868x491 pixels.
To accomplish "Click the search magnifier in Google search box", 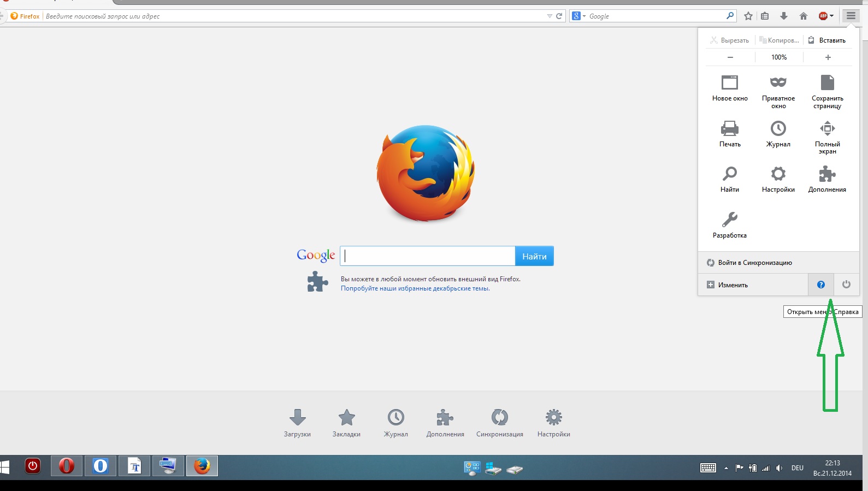I will pos(730,16).
